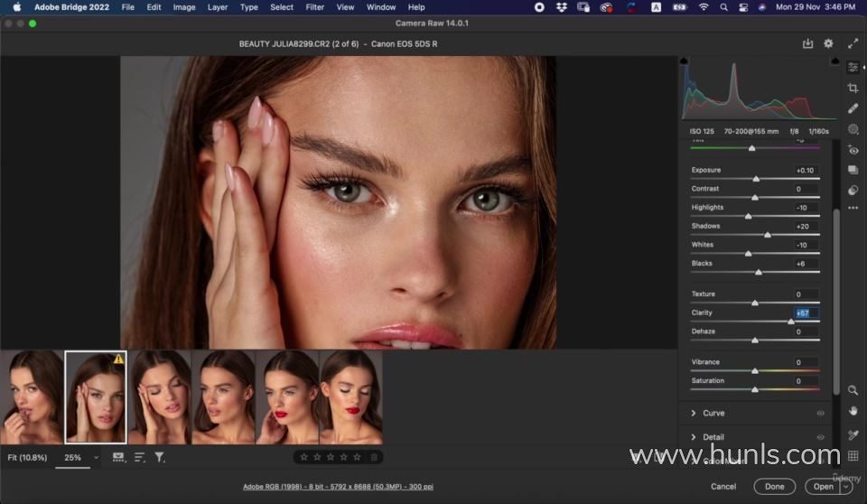Open Dropbox in the macOS menu bar
The image size is (867, 504).
coord(561,7)
